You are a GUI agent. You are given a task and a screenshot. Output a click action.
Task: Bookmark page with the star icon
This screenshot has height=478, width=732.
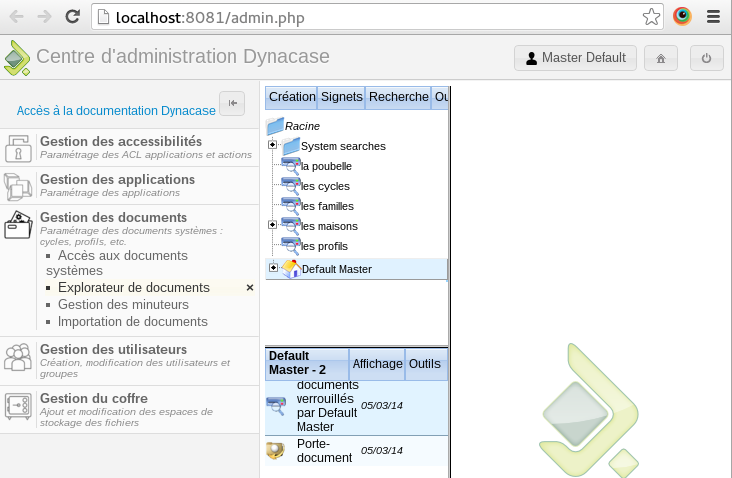tap(651, 17)
